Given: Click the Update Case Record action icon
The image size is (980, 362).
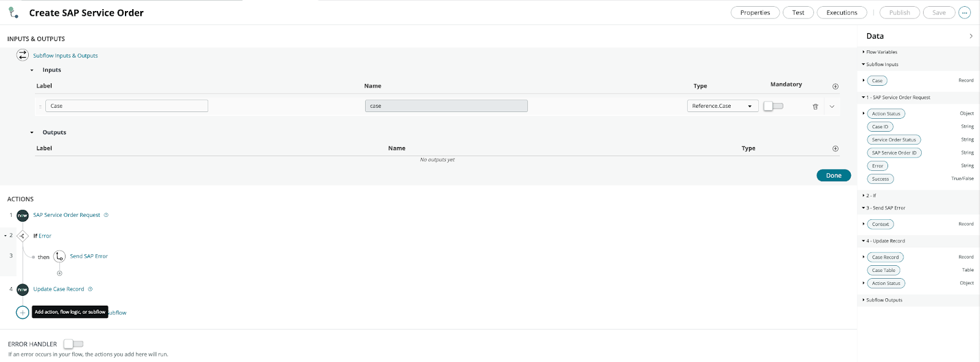Looking at the screenshot, I should coord(23,289).
